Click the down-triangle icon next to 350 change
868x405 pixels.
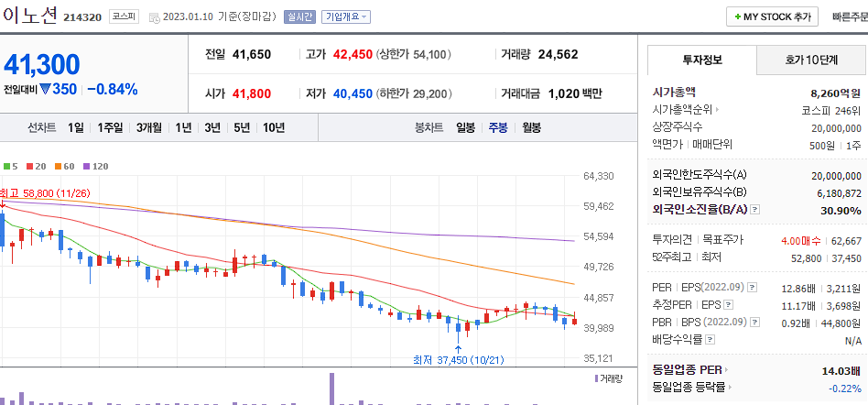46,89
